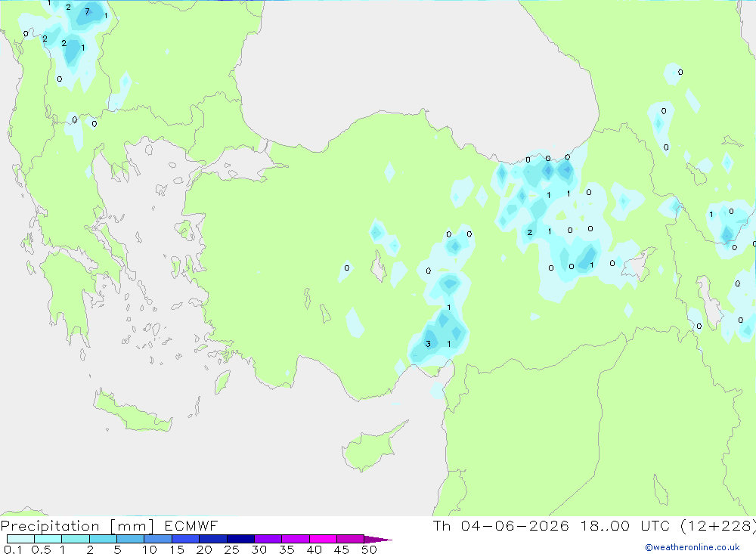Click the 'UTC' timezone label
Viewport: 756px width, 554px height.
[655, 525]
